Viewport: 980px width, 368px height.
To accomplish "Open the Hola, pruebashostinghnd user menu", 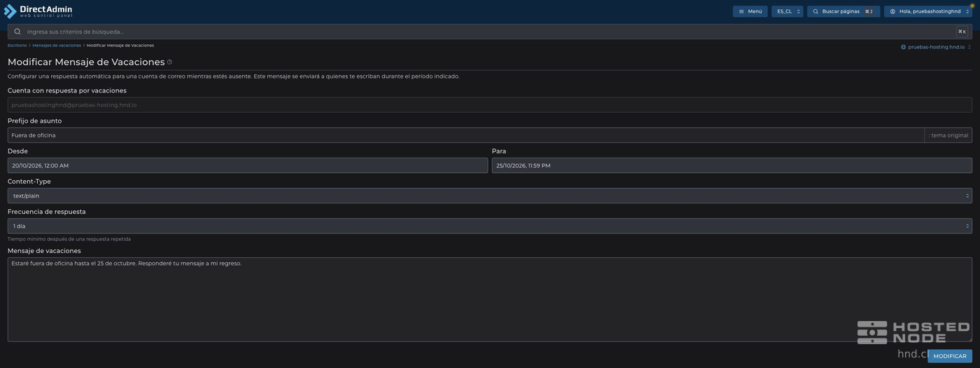I will pos(927,11).
